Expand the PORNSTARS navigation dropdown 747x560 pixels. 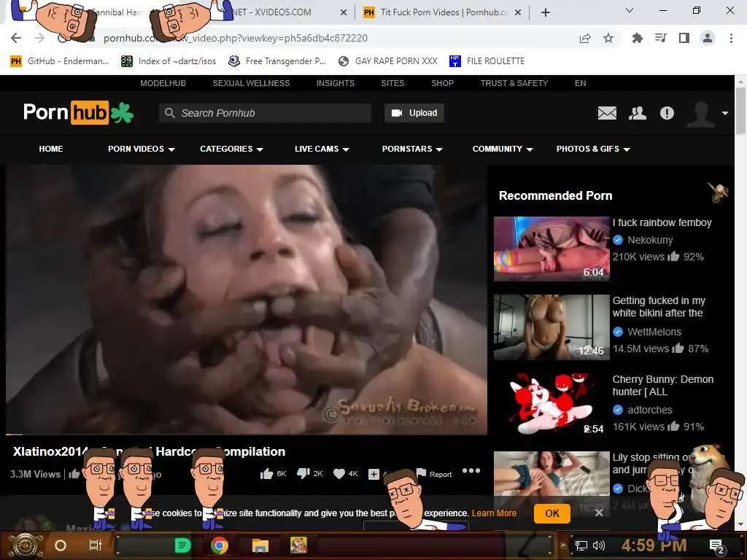(413, 149)
